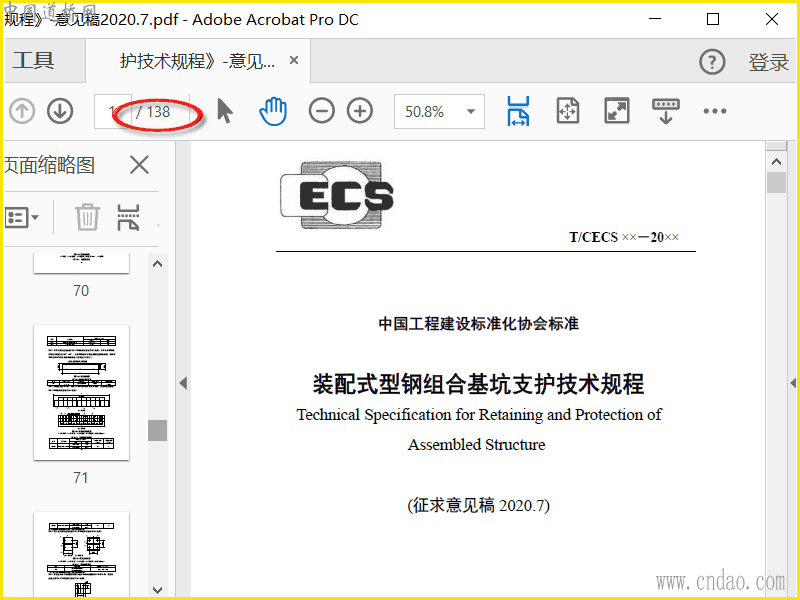Collapse the left navigation pane arrow
The height and width of the screenshot is (600, 800).
pos(183,383)
